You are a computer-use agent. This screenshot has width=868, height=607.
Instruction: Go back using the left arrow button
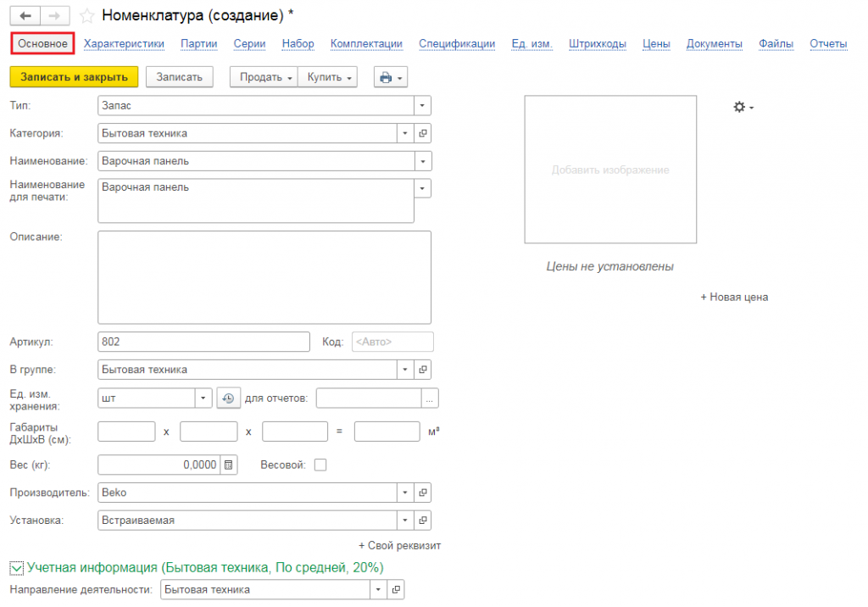point(25,15)
